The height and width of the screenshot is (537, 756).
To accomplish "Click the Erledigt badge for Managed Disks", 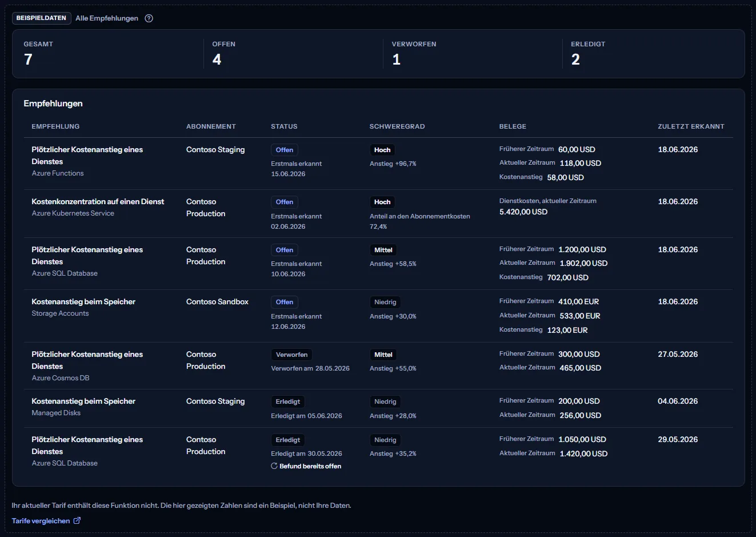I will (x=288, y=401).
